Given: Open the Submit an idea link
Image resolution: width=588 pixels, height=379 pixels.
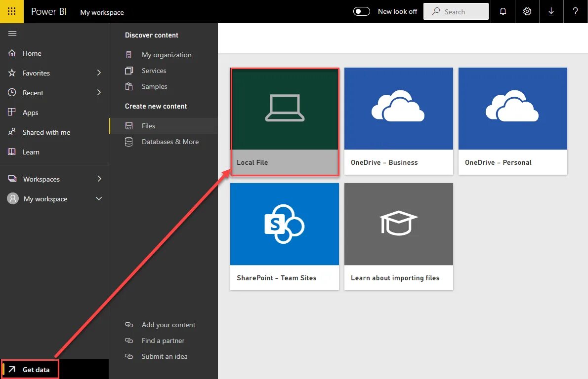Looking at the screenshot, I should point(165,356).
